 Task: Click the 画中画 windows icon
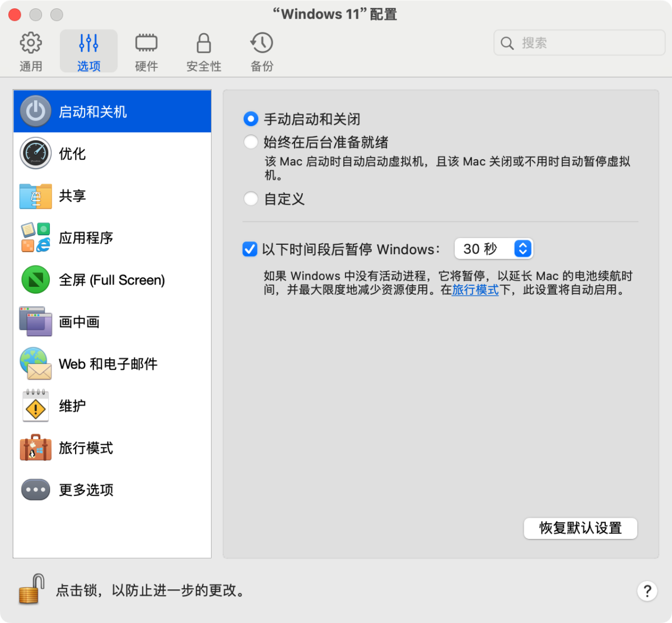[x=36, y=322]
